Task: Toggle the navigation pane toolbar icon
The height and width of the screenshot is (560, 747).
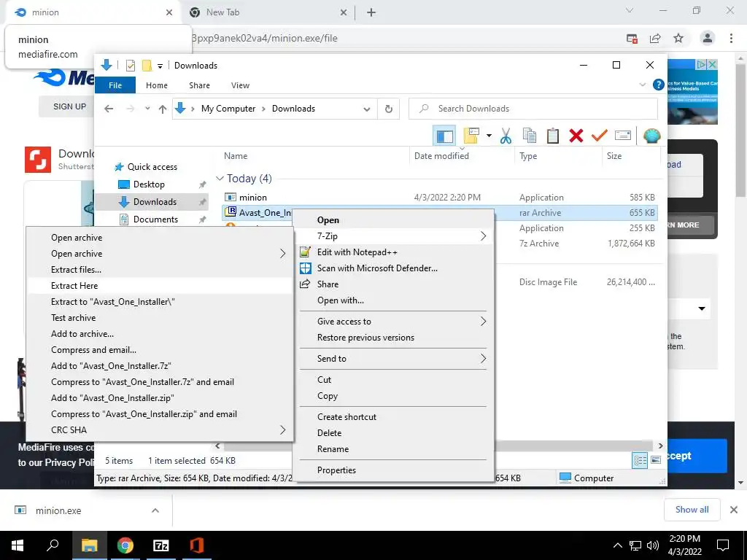Action: pos(444,136)
